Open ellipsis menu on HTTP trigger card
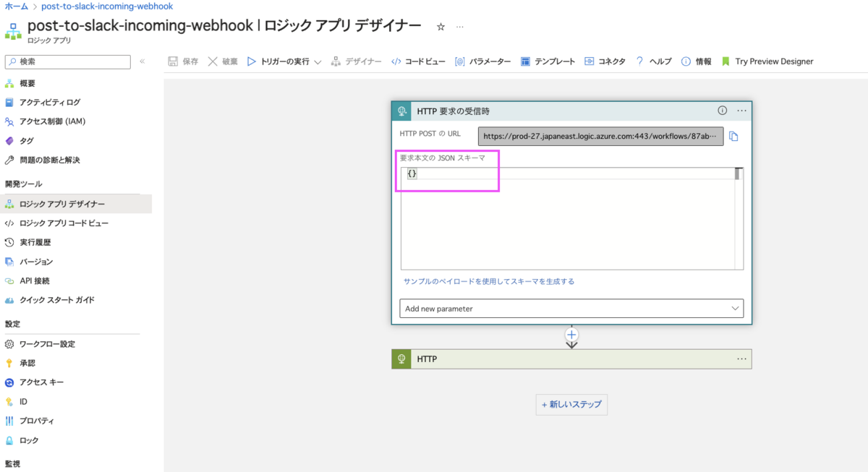This screenshot has width=868, height=472. pos(741,111)
